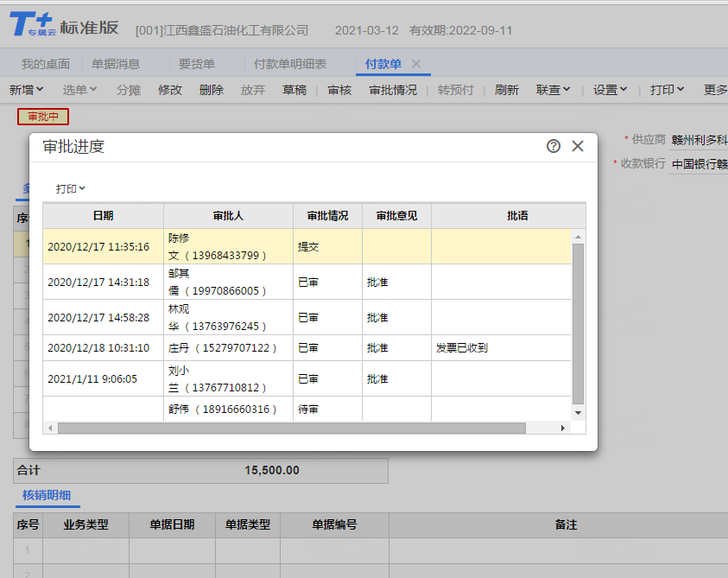This screenshot has height=578, width=728.
Task: Click the date cell 2020/12/17 14:58:28
Action: [103, 317]
